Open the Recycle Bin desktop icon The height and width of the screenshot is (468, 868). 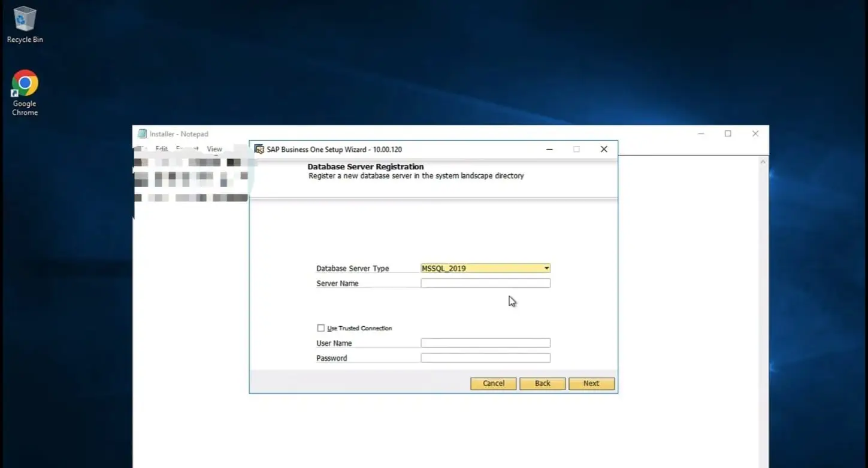pyautogui.click(x=25, y=24)
